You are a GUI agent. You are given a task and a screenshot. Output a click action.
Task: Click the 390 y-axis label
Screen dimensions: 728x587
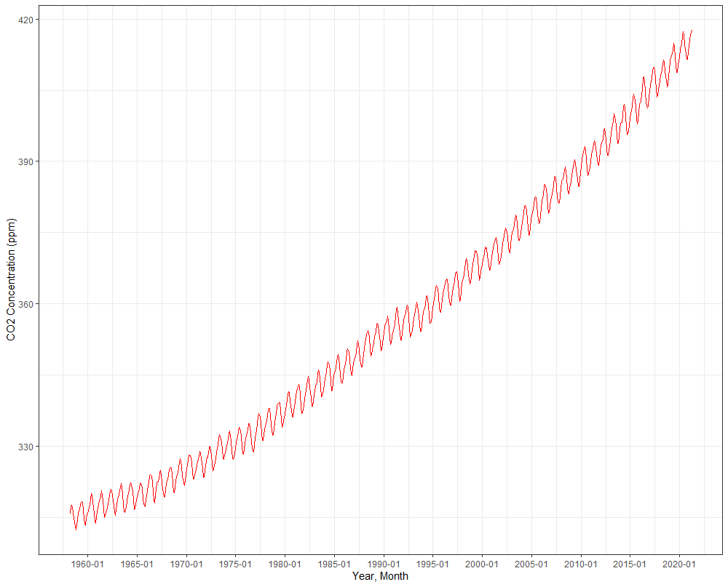tap(28, 161)
